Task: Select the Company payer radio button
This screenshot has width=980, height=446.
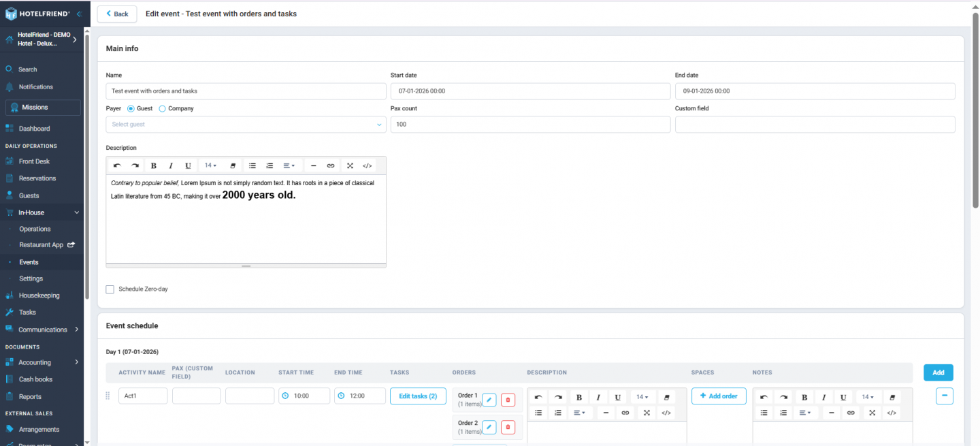Action: (x=162, y=108)
